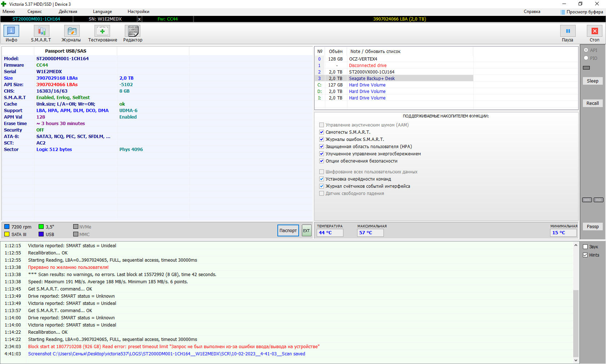Image resolution: width=606 pixels, height=364 pixels.
Task: Click the gray MMC indicator square
Action: (x=76, y=234)
